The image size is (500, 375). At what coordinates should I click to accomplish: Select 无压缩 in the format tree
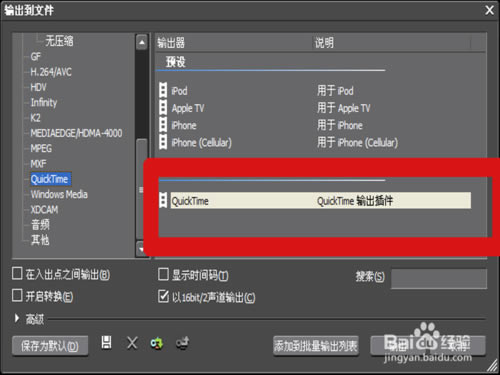59,41
